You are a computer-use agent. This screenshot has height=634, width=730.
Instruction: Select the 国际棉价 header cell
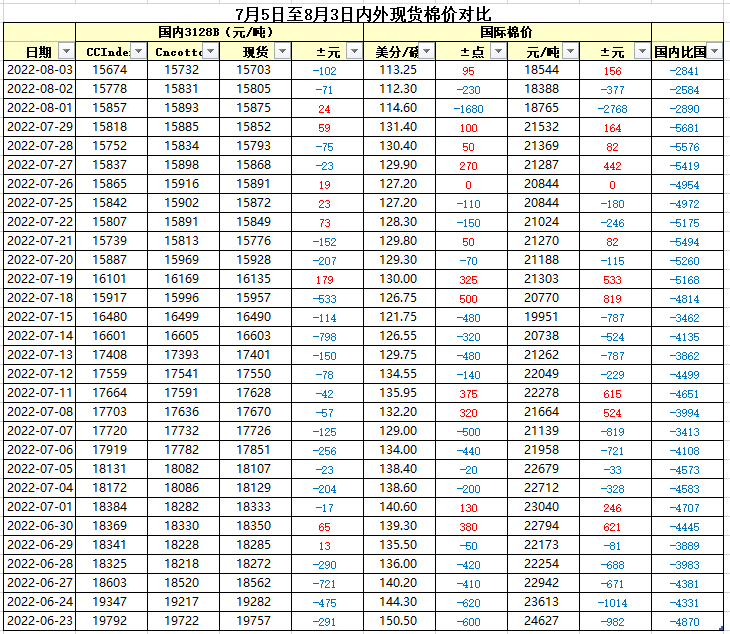coord(507,32)
